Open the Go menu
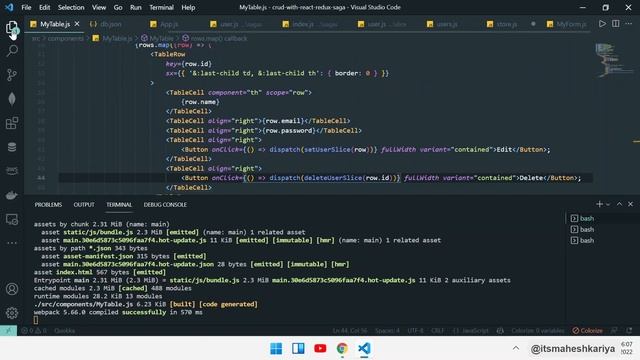The width and height of the screenshot is (640, 360). [x=118, y=7]
